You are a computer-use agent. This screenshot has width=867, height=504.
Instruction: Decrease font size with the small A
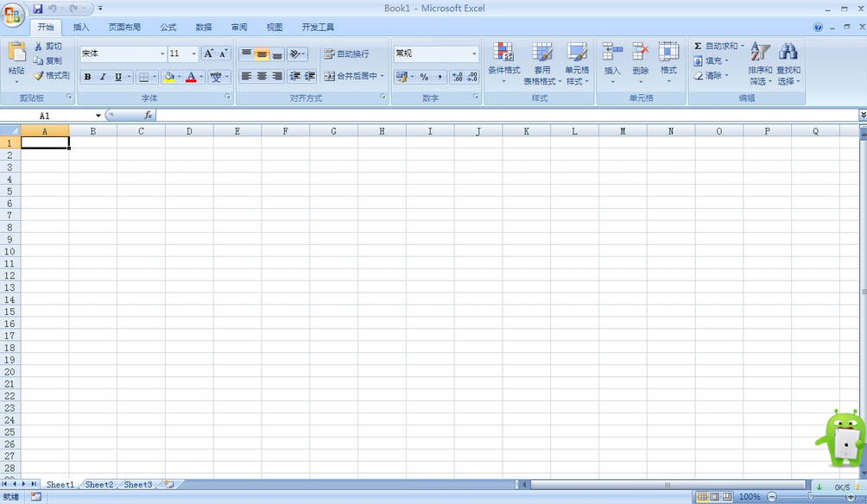click(x=224, y=54)
